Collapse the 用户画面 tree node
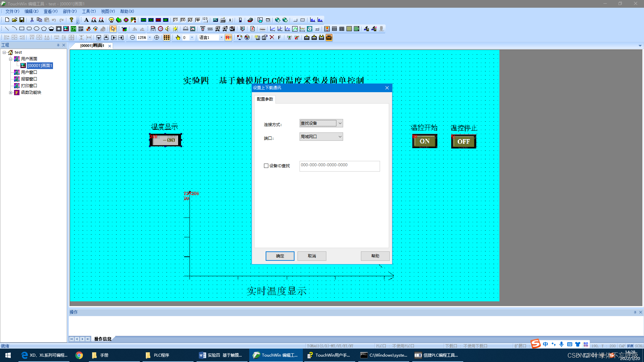Screen dimensions: 644x362 click(10, 59)
